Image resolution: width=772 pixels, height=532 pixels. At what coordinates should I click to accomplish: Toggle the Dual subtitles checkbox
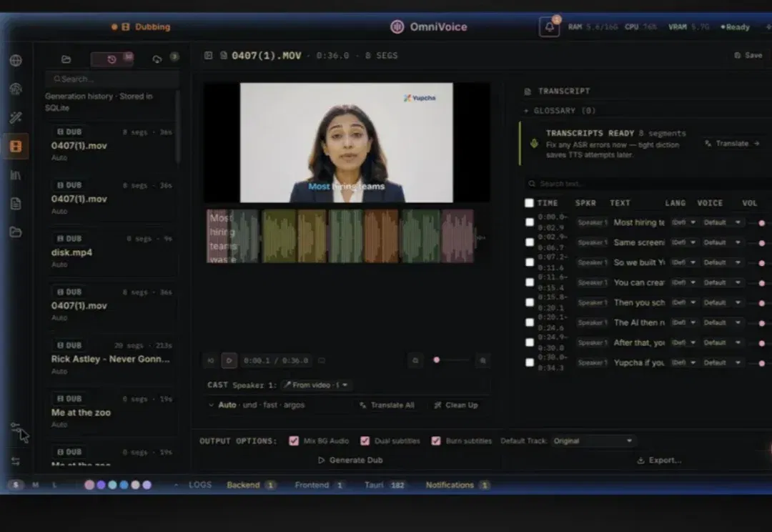pyautogui.click(x=365, y=441)
